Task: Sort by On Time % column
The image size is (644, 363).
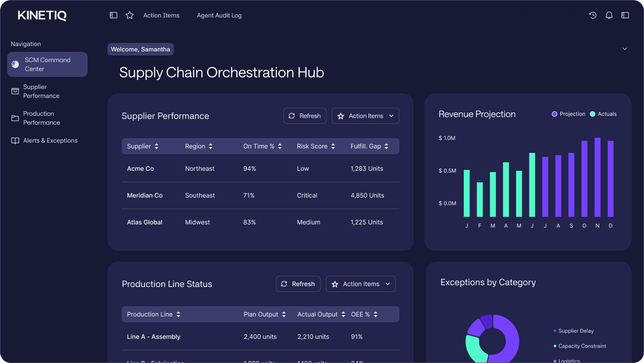Action: (263, 146)
